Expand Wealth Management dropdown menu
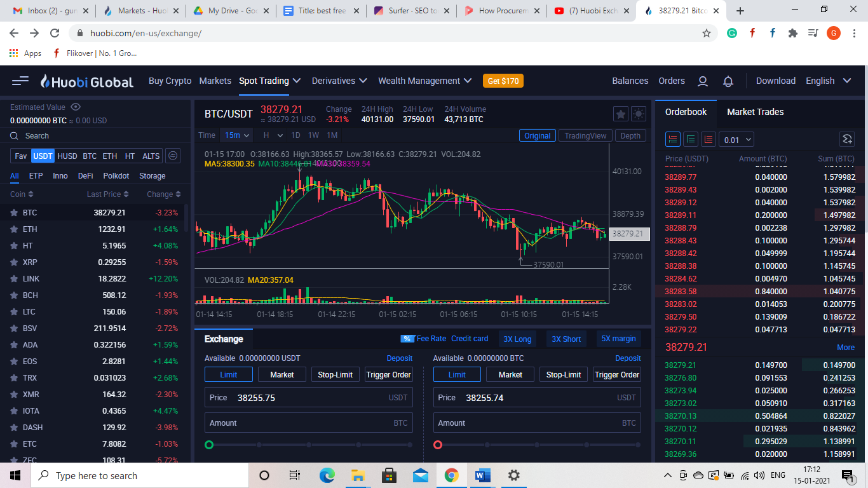Screen dimensions: 868x488 point(425,81)
